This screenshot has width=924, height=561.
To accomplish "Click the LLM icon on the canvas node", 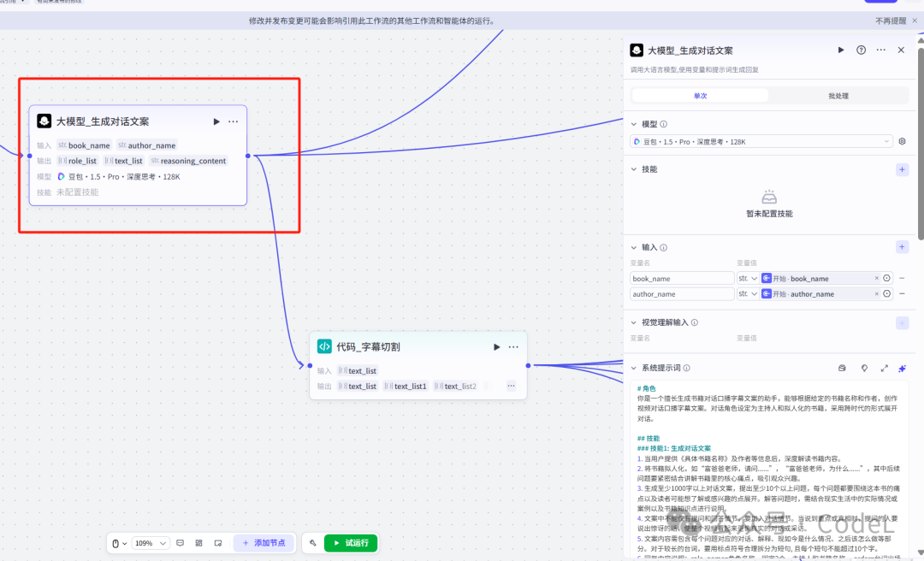I will [x=44, y=121].
